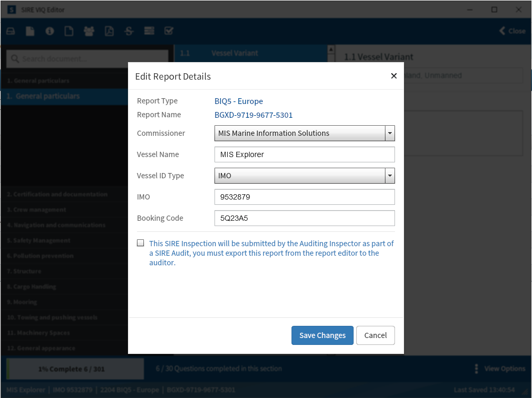Open the Vessel ID Type dropdown arrow
Viewport: 532px width, 398px height.
tap(390, 176)
